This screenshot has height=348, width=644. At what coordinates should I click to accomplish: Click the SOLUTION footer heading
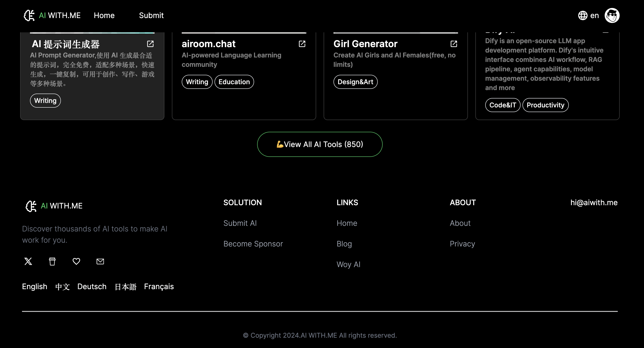[243, 203]
